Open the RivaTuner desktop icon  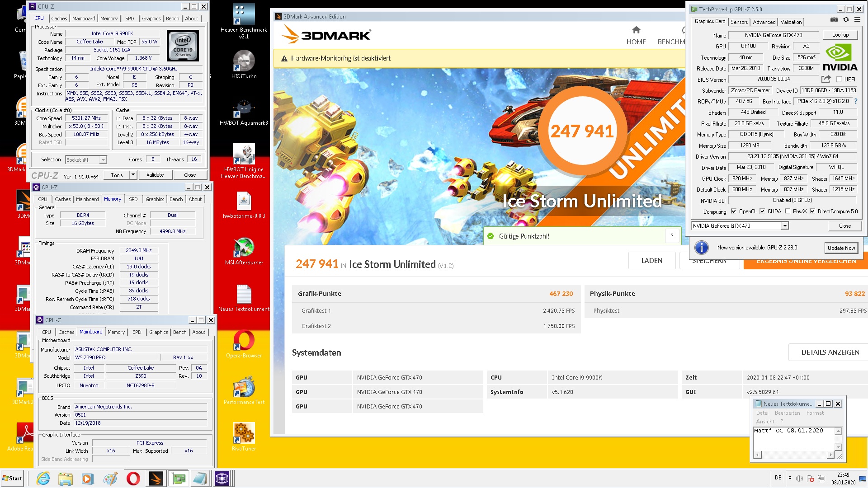244,437
